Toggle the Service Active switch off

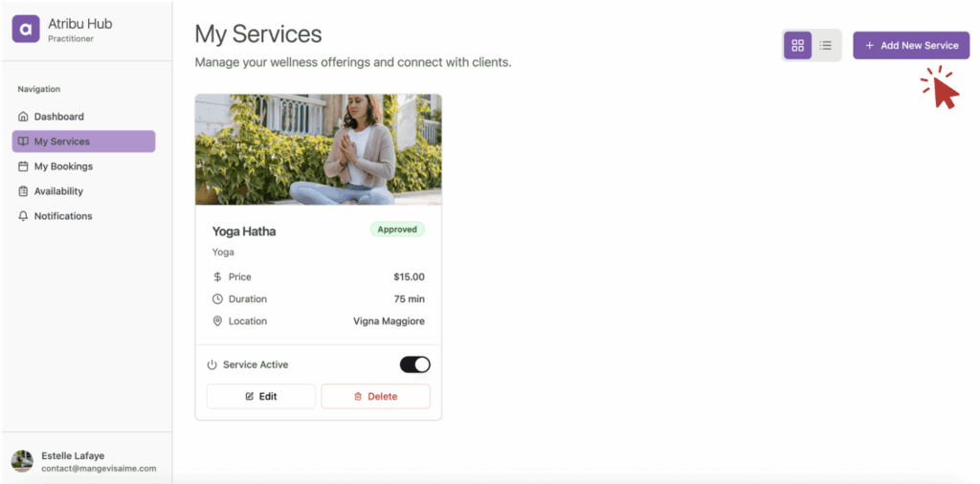pos(415,364)
